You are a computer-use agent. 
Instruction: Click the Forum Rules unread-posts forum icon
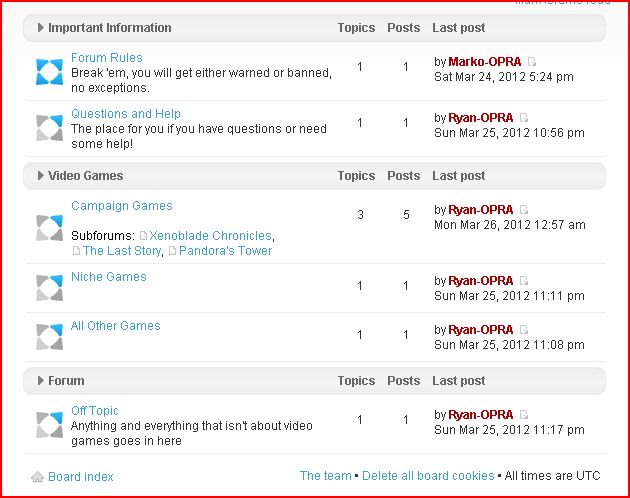(49, 72)
